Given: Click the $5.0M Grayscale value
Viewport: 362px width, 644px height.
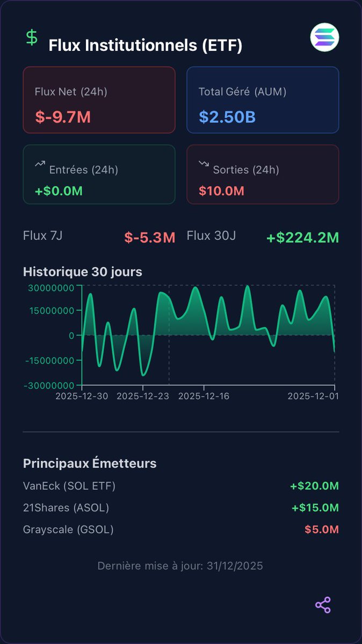Looking at the screenshot, I should click(322, 530).
